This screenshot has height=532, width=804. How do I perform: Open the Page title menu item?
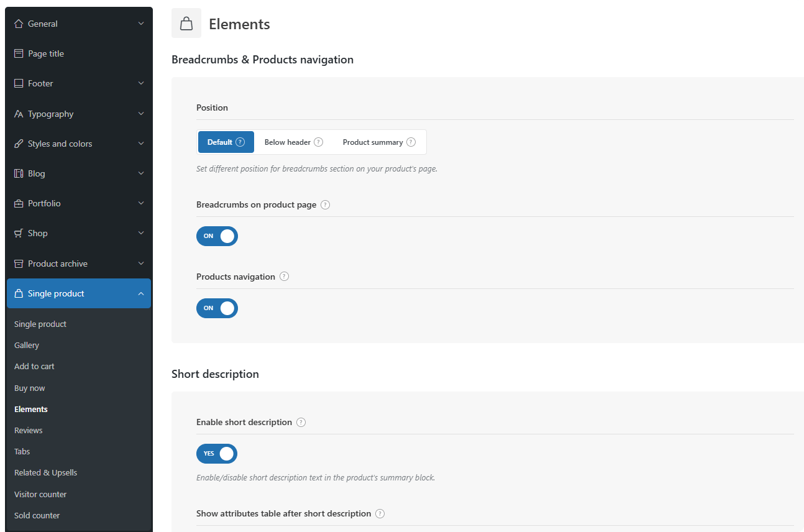46,53
